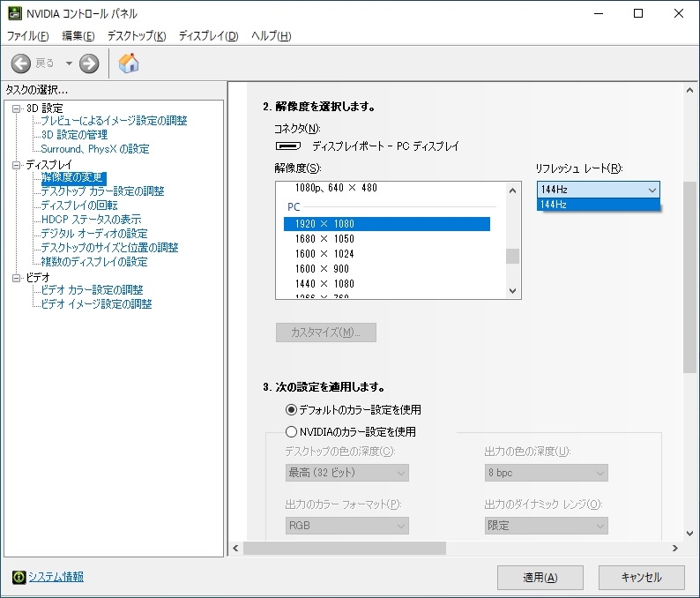
Task: Open the 編集(E) menu
Action: pos(78,36)
